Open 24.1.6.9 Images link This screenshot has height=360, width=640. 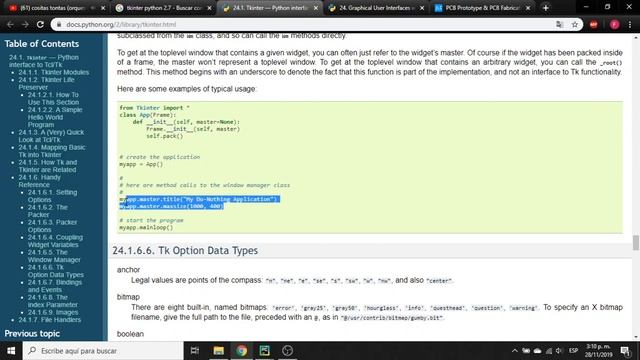[53, 312]
